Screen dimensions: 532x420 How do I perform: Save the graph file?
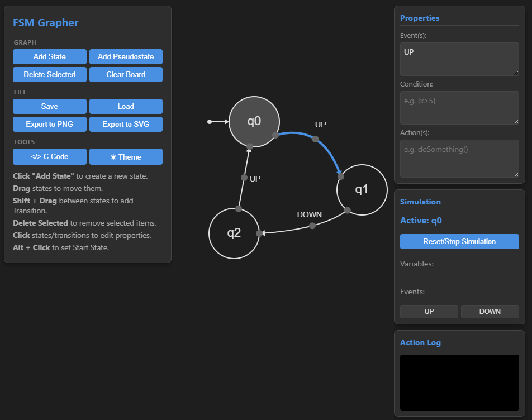coord(49,106)
